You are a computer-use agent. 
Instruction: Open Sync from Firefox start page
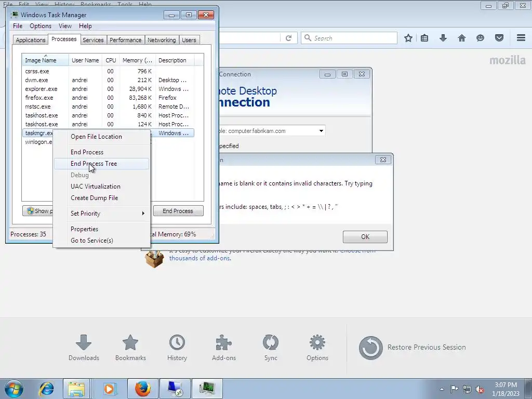271,348
